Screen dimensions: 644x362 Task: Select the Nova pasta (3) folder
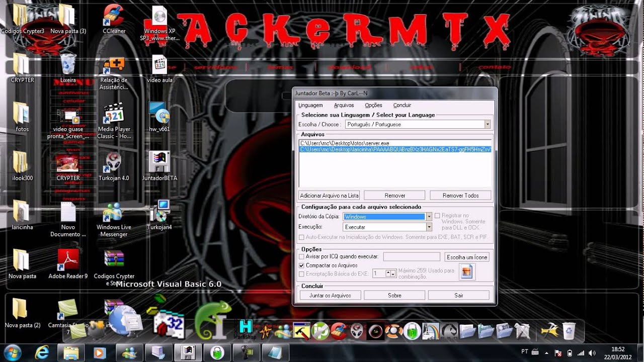pos(68,19)
